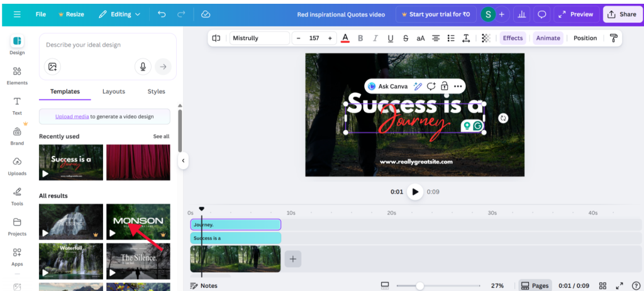
Task: Open the Effects panel
Action: [x=513, y=38]
